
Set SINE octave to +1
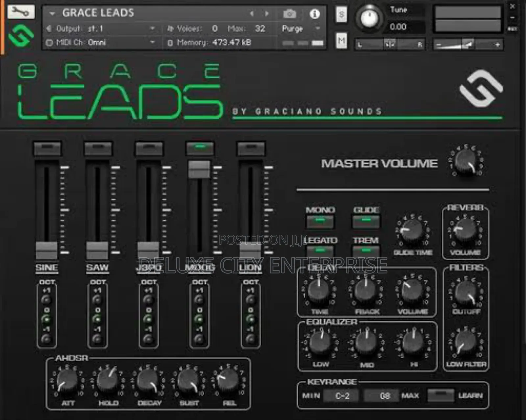tap(46, 300)
